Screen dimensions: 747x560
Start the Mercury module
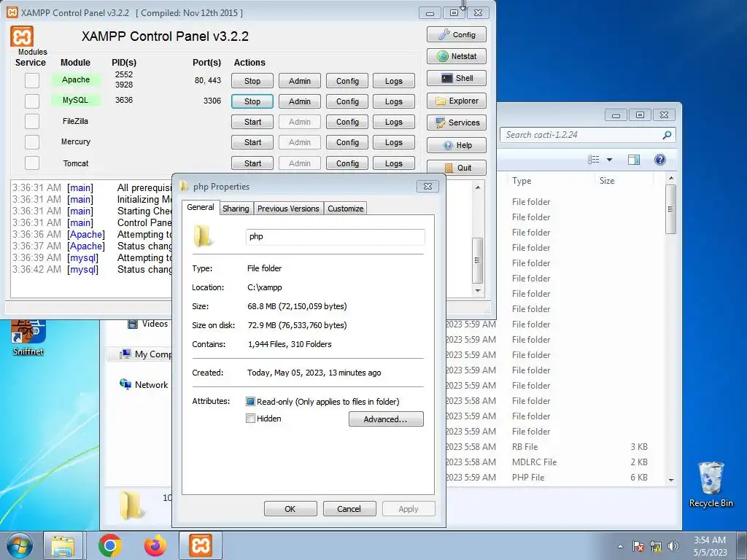[252, 142]
